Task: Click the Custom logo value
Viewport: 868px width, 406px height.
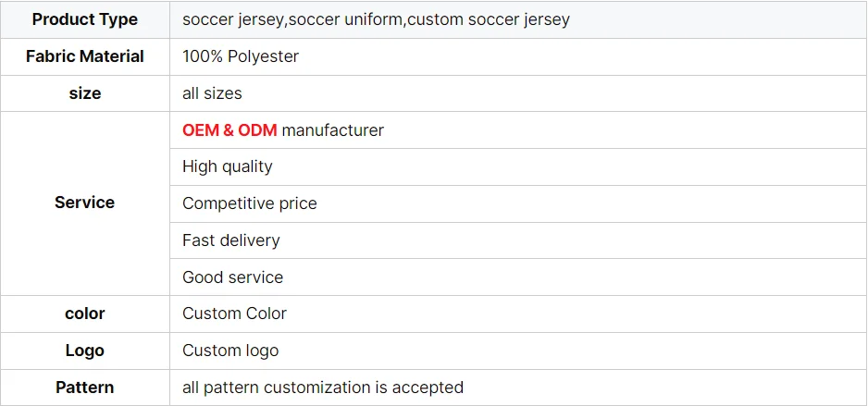Action: pyautogui.click(x=230, y=351)
